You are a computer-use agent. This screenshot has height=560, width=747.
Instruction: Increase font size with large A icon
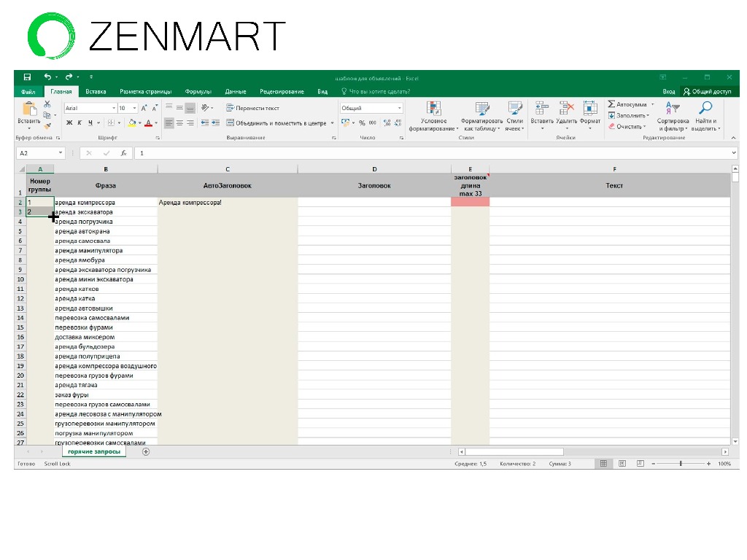click(x=144, y=108)
